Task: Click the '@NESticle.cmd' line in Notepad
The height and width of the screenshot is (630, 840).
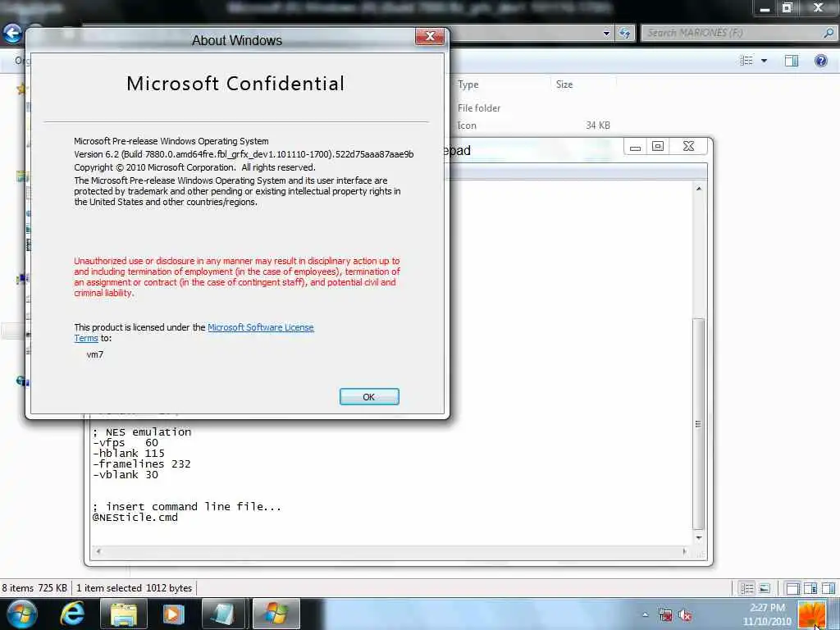Action: click(x=135, y=518)
